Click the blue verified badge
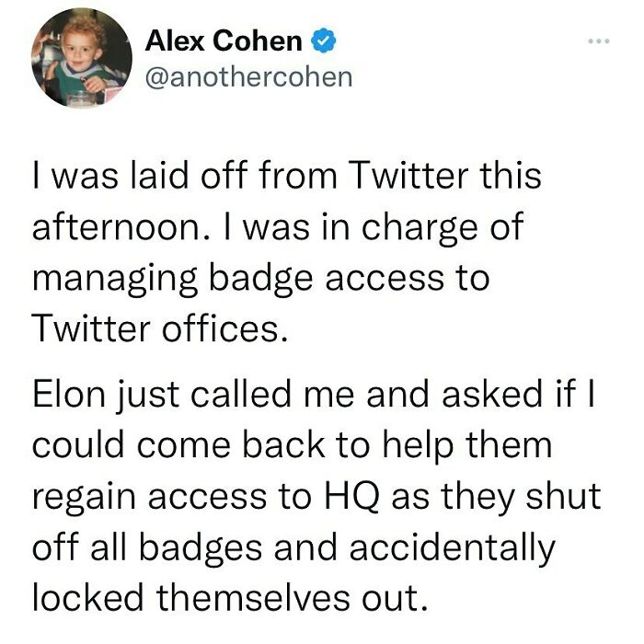This screenshot has width=644, height=644. pyautogui.click(x=321, y=40)
